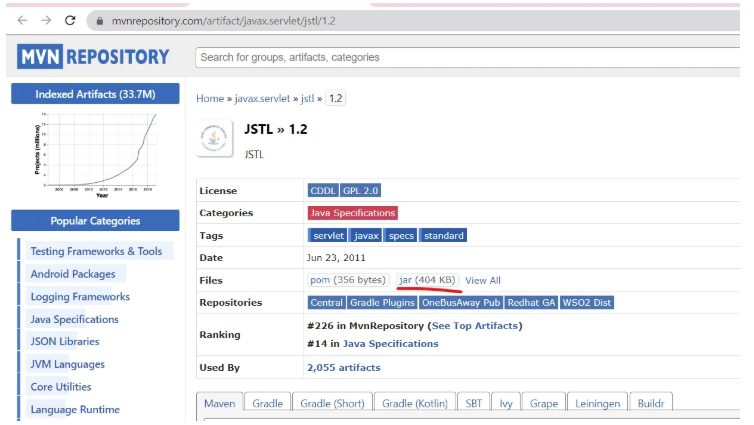This screenshot has height=425, width=754.
Task: Click the JSTL » 1.2 page title
Action: (276, 129)
